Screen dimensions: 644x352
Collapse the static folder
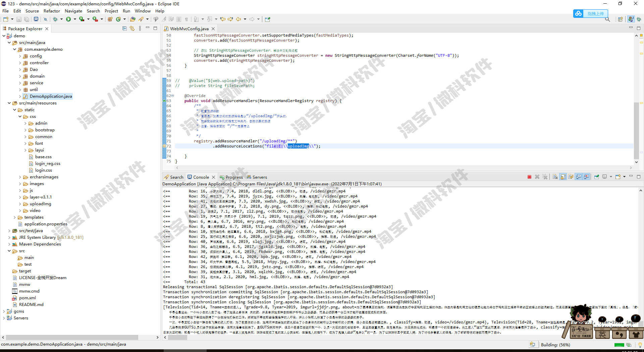pos(14,110)
